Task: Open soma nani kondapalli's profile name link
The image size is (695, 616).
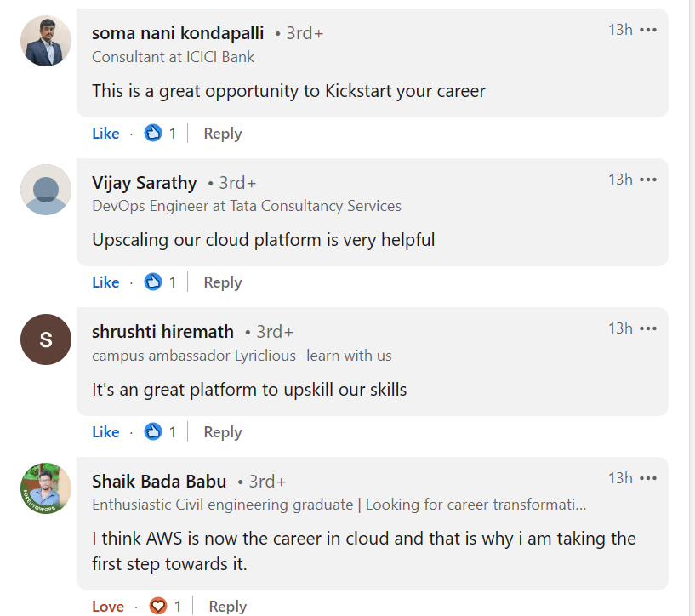Action: (x=178, y=33)
